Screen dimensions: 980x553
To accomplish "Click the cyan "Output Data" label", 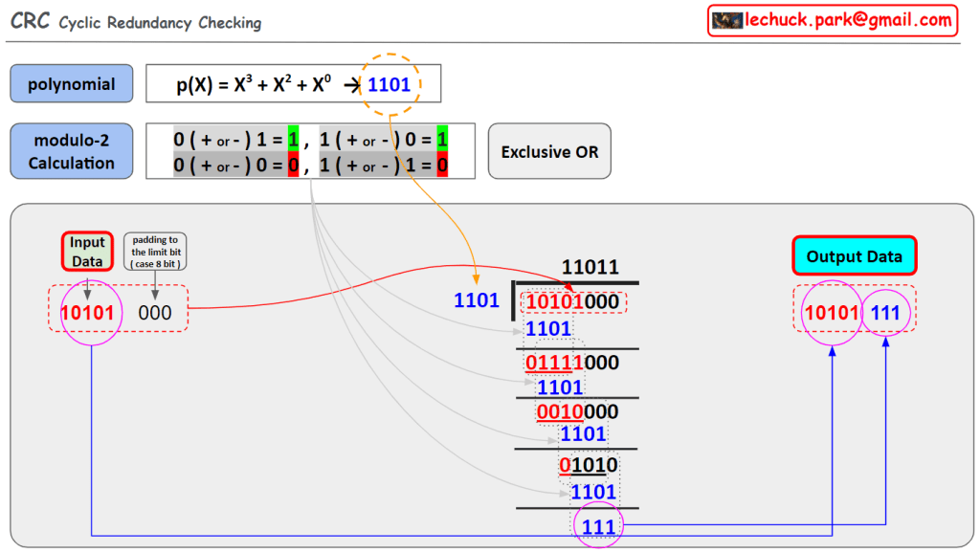I will point(854,256).
